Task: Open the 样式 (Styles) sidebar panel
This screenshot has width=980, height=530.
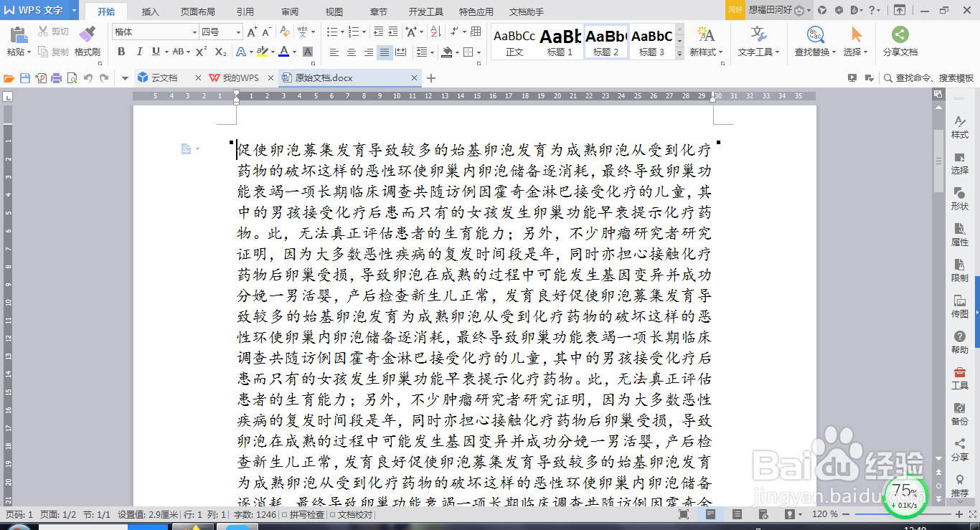Action: 959,127
